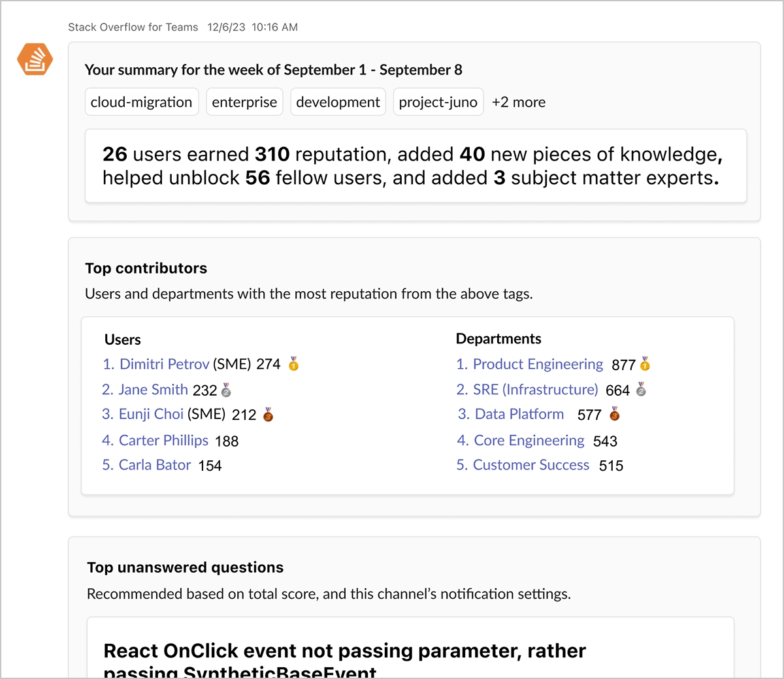Click the Stack Overflow hexagon app avatar
This screenshot has height=679, width=784.
35,59
